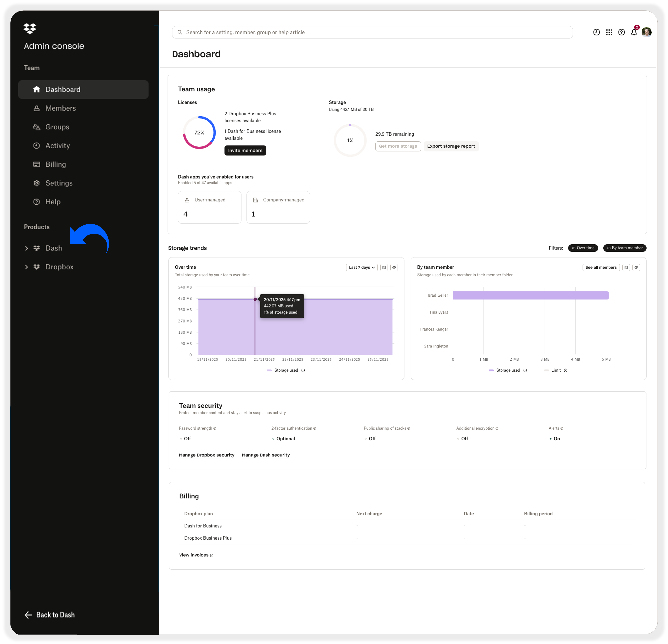Open recent activity via the clock icon
The image size is (668, 644).
coord(596,32)
